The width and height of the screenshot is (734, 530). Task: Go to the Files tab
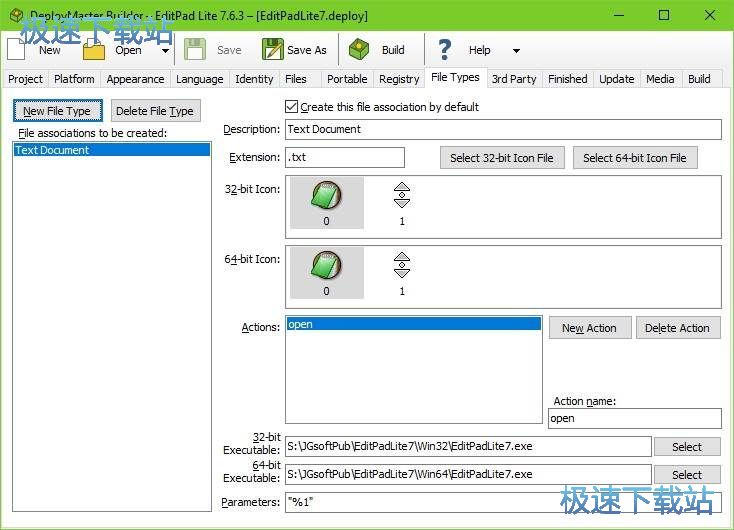pos(296,79)
